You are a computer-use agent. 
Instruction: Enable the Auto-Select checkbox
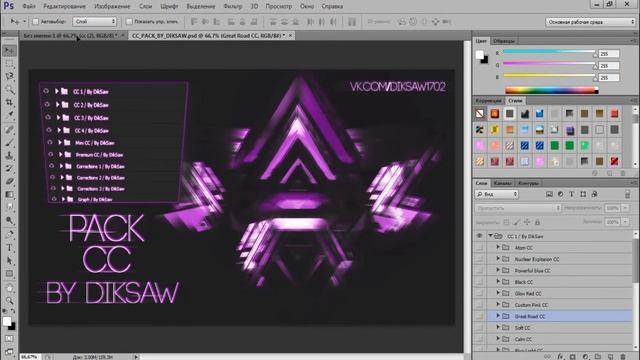(36, 21)
